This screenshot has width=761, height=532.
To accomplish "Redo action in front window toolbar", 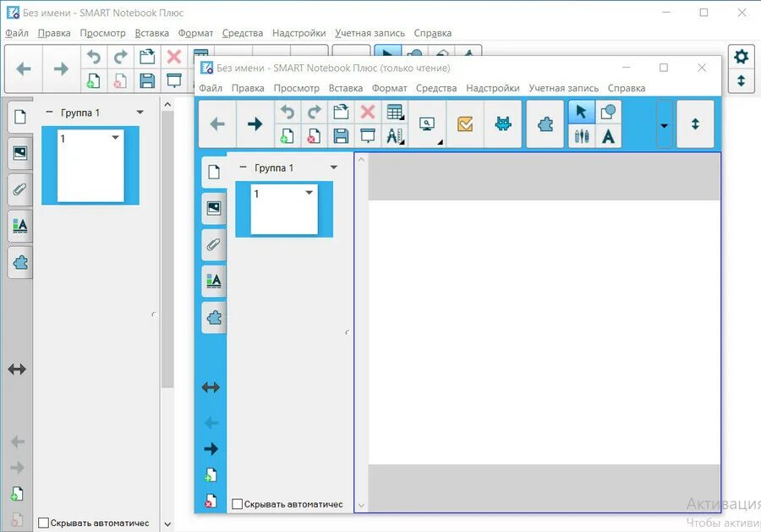I will point(314,112).
